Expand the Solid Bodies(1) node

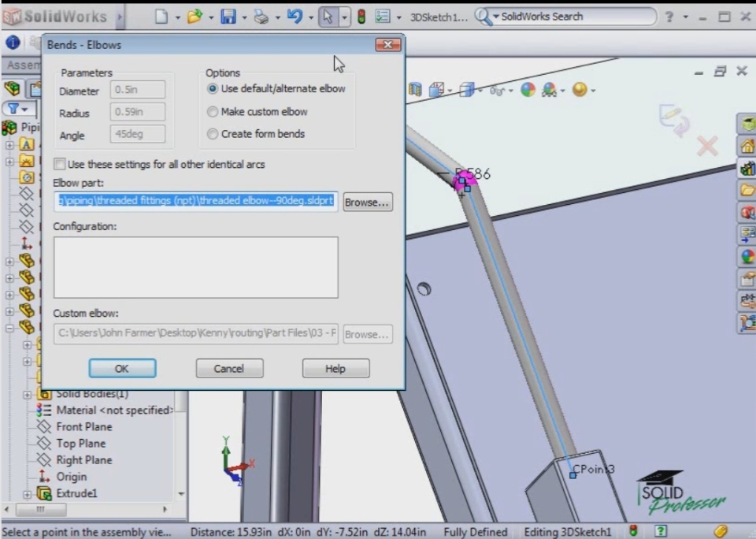[27, 395]
